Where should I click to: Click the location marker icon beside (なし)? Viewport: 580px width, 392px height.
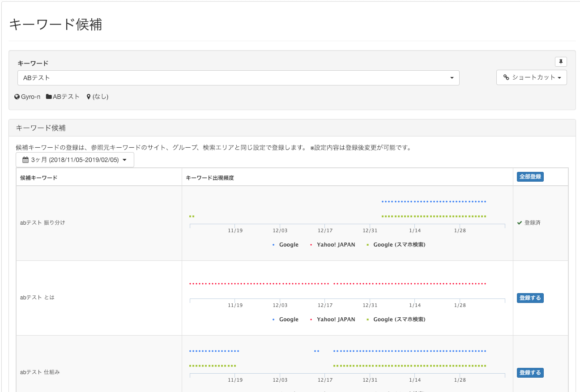(89, 97)
